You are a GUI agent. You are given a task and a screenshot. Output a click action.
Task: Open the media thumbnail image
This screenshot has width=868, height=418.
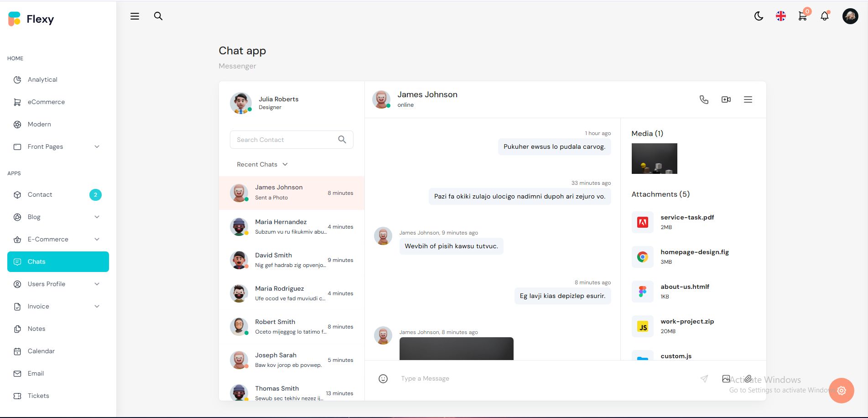pyautogui.click(x=655, y=159)
